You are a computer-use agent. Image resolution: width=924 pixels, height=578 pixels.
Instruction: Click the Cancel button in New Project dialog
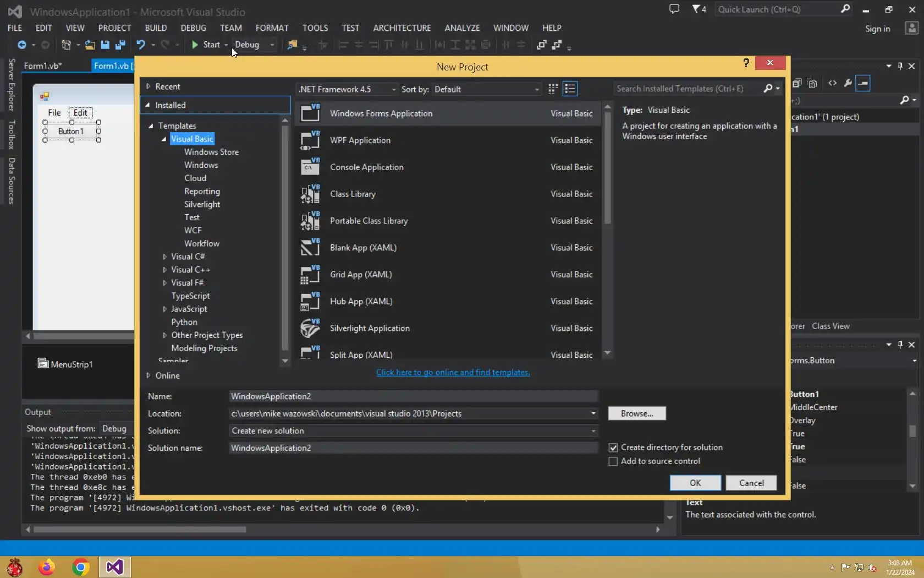coord(751,483)
